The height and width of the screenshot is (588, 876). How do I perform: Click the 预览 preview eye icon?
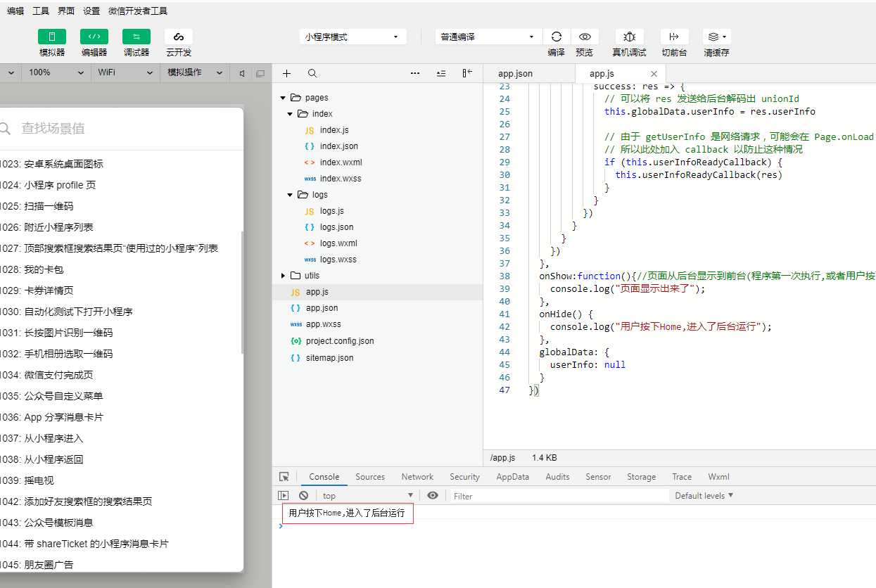[x=585, y=37]
